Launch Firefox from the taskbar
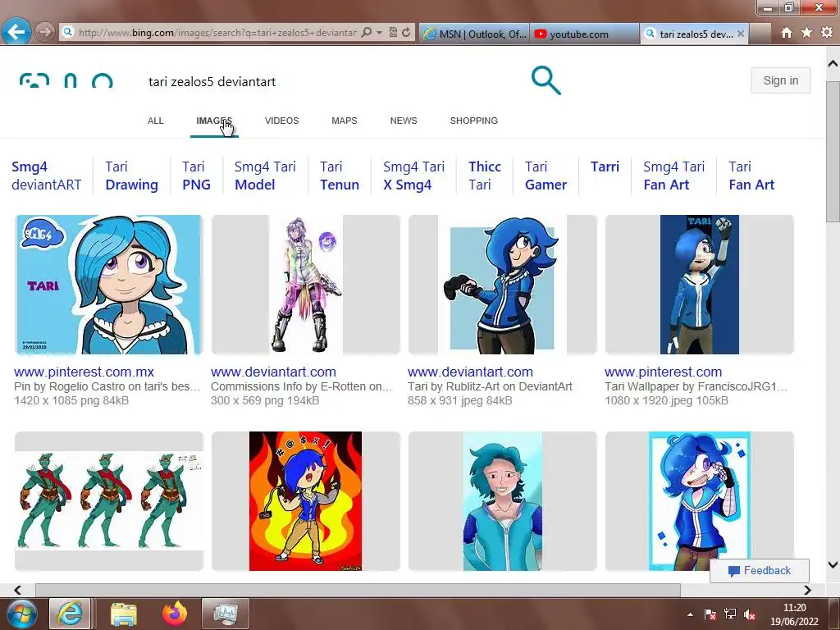This screenshot has width=840, height=630. pyautogui.click(x=175, y=614)
